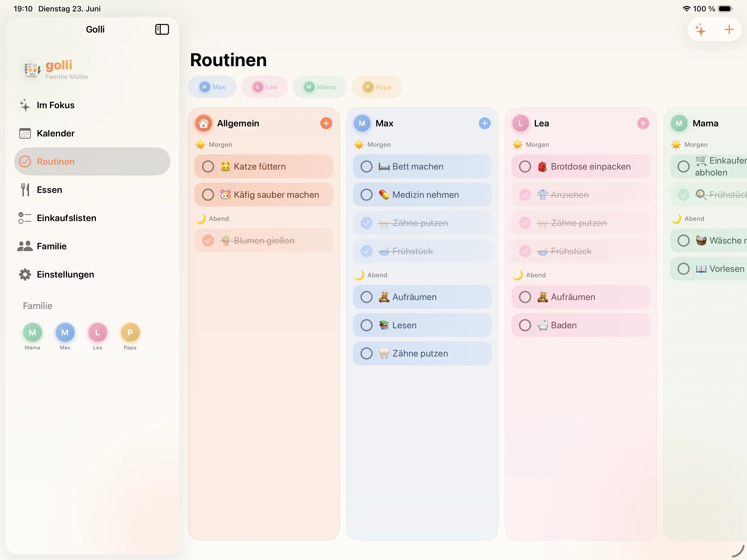
Task: Check off Max's Lesen
Action: point(366,325)
